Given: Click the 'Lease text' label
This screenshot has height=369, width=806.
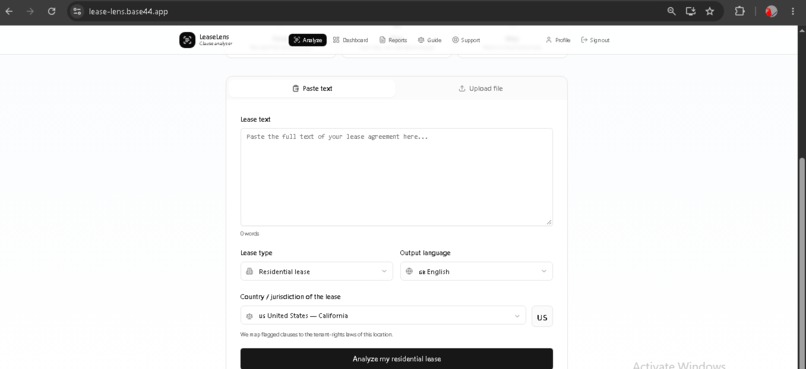Looking at the screenshot, I should coord(255,119).
